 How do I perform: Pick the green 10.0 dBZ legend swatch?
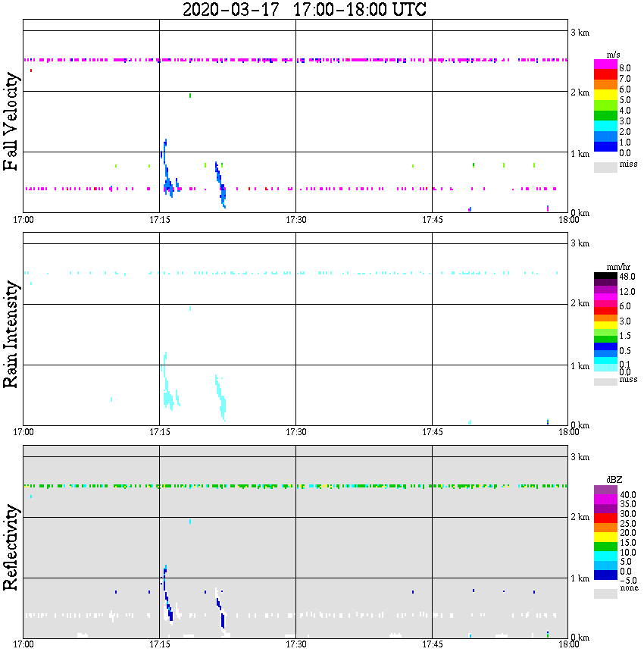[605, 547]
